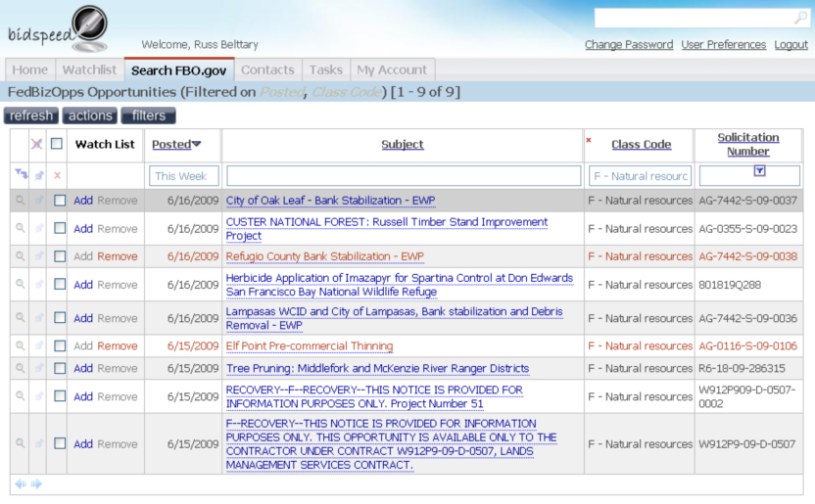The image size is (815, 504).
Task: Open the Class Code filter Natural resources
Action: point(640,176)
